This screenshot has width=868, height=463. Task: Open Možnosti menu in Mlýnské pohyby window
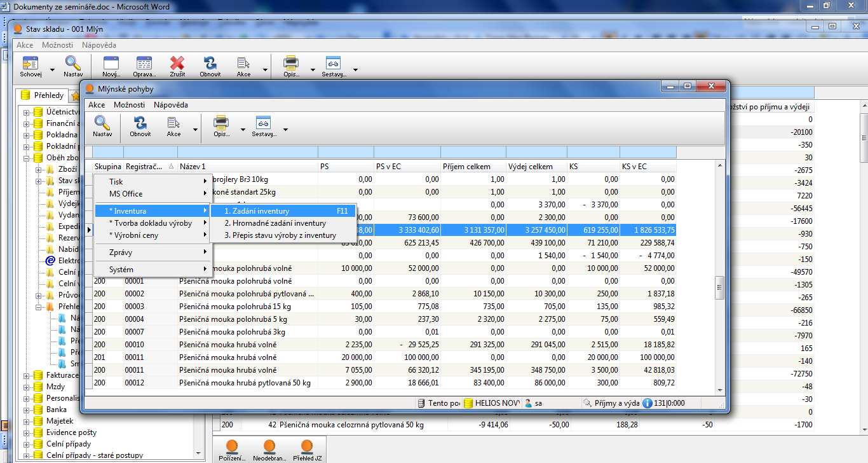[129, 105]
